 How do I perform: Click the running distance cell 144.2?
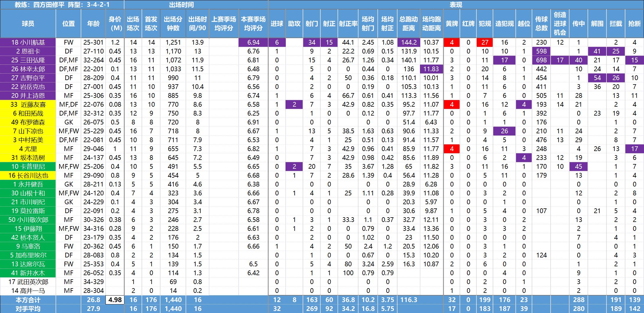pyautogui.click(x=409, y=42)
